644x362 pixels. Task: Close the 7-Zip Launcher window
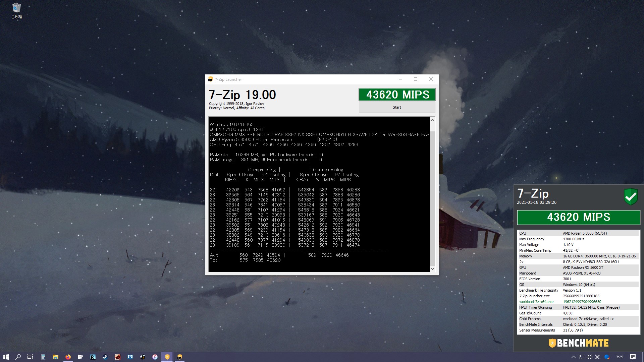coord(431,79)
